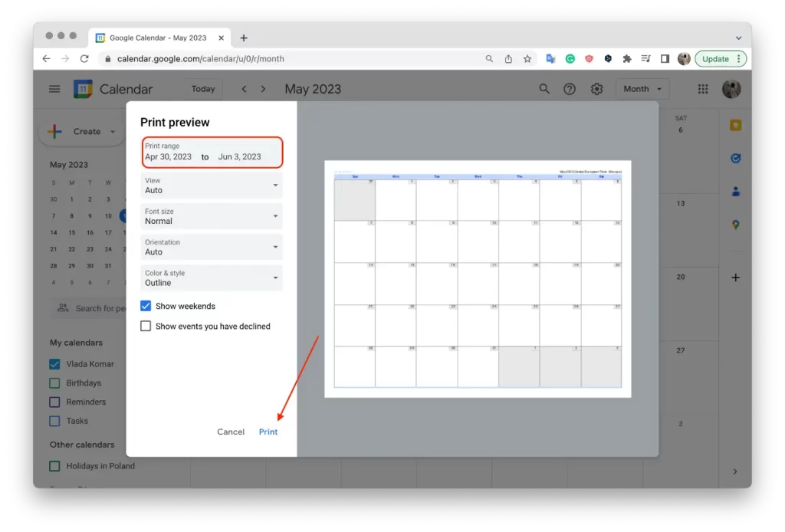The width and height of the screenshot is (785, 532).
Task: Click the browser back arrow
Action: (x=46, y=58)
